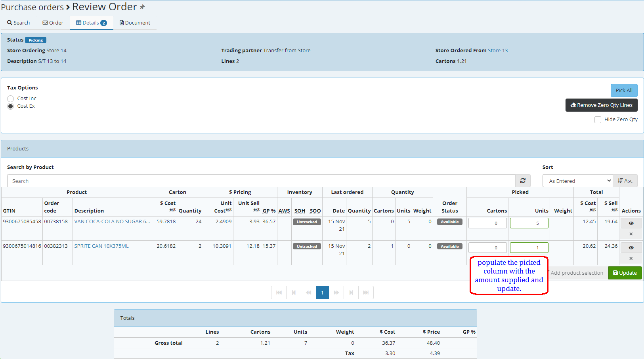Go to first page in pagination
Viewport: 644px width, 359px height.
pos(279,293)
